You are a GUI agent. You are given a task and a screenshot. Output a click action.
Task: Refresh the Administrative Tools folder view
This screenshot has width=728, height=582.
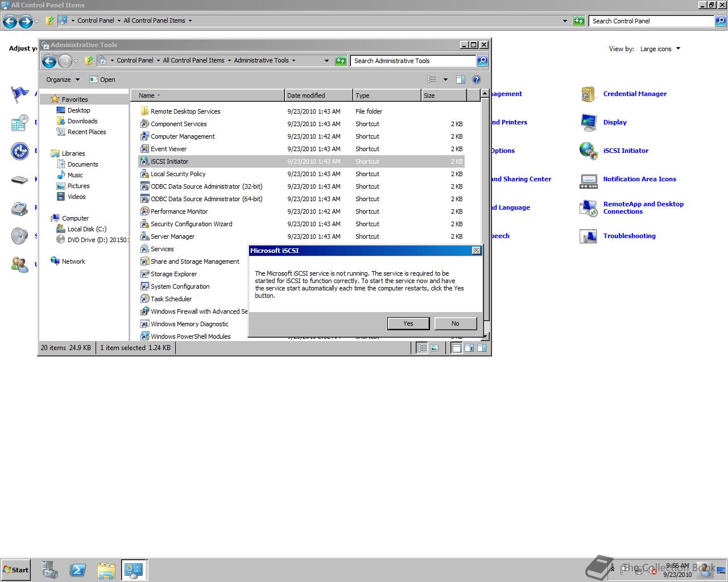click(341, 61)
